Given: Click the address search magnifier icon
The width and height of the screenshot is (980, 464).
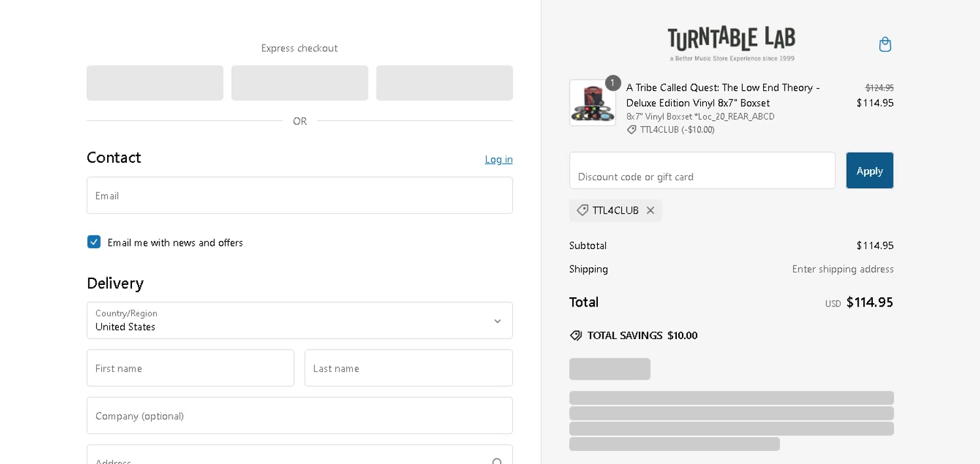Looking at the screenshot, I should click(497, 460).
